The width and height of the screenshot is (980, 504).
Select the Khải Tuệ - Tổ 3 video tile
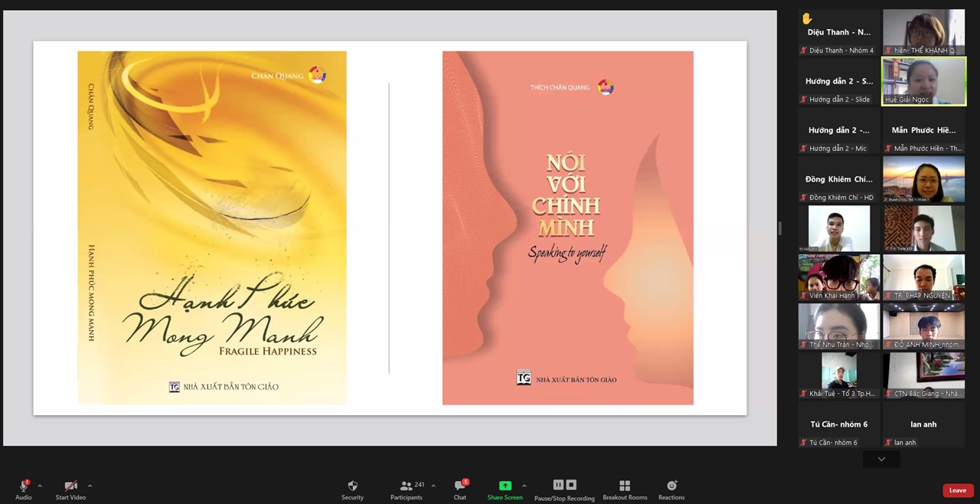[x=840, y=375]
